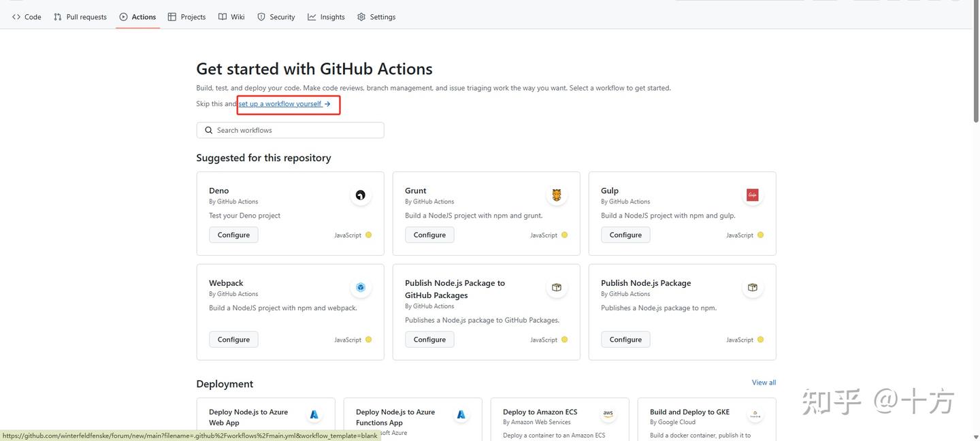
Task: Click the AWS icon on Deploy to Amazon ECS
Action: point(608,414)
